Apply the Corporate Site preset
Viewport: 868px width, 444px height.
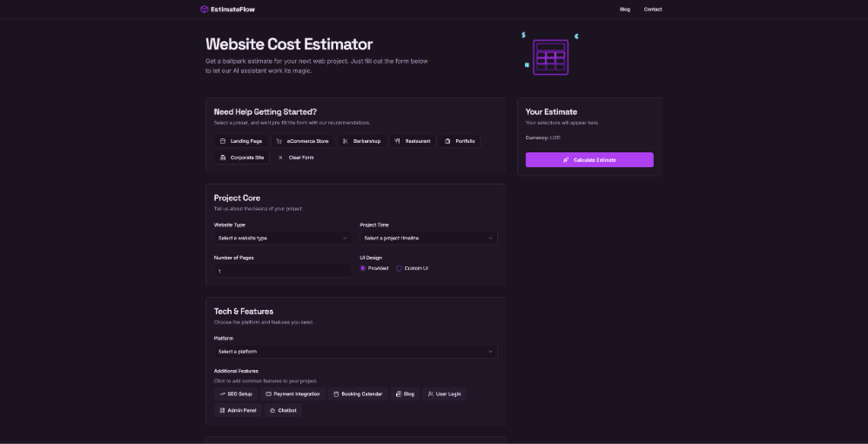(242, 158)
